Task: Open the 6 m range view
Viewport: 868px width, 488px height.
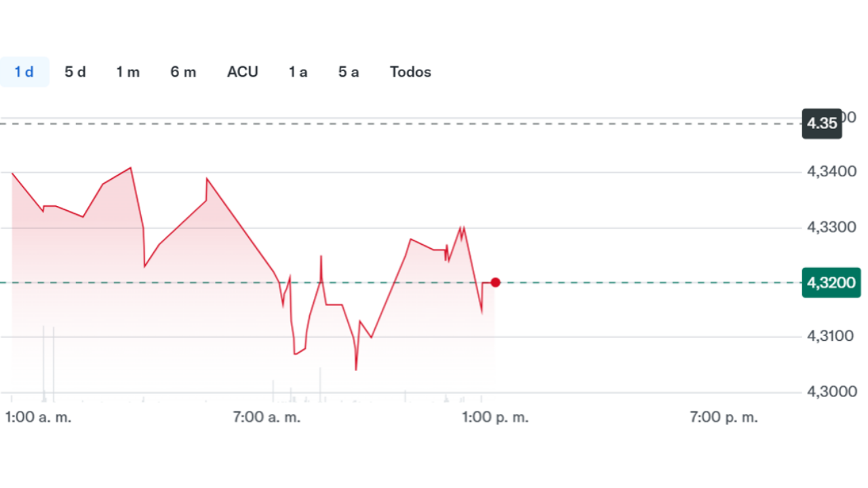Action: pyautogui.click(x=183, y=72)
